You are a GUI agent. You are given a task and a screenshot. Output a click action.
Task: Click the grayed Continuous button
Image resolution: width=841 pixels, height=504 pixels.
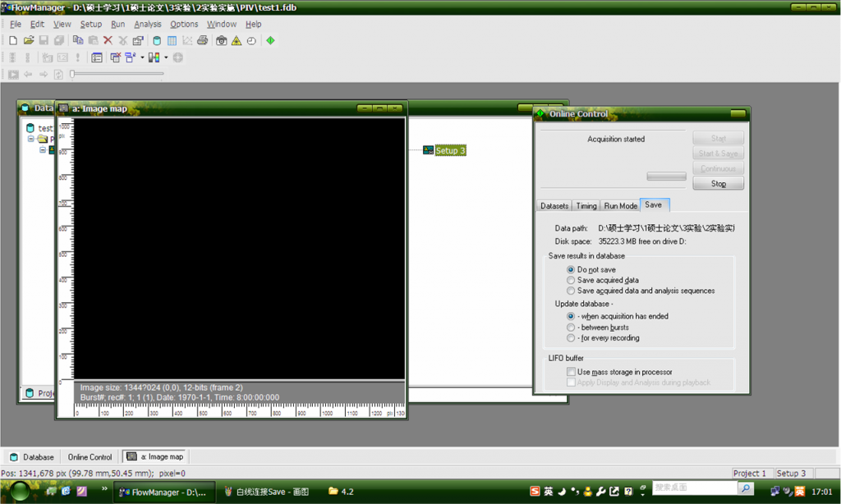click(x=718, y=168)
